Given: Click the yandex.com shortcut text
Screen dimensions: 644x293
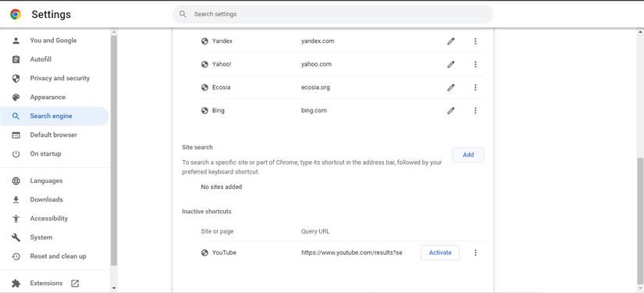Looking at the screenshot, I should pos(318,41).
